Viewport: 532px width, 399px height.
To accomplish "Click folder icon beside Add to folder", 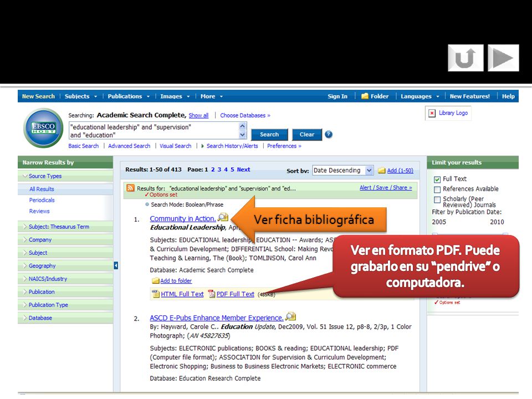I will click(155, 280).
